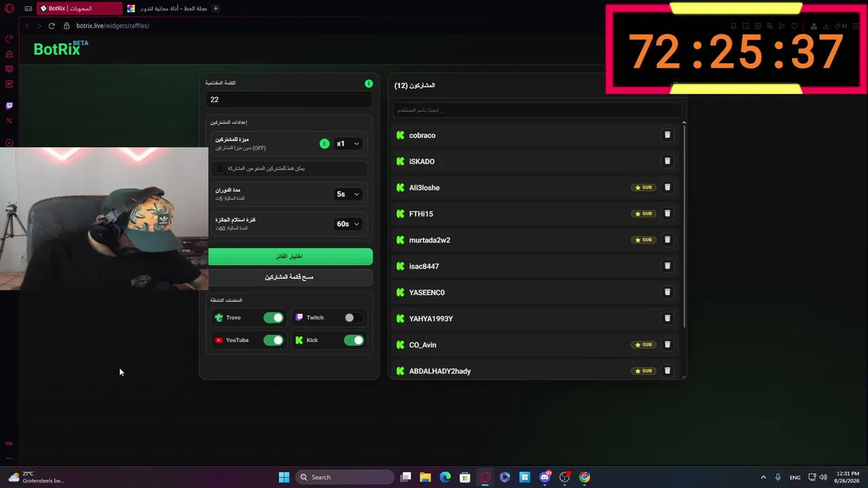Click the SUB badge next to murtada2w2
Image resolution: width=868 pixels, height=488 pixels.
(x=643, y=239)
